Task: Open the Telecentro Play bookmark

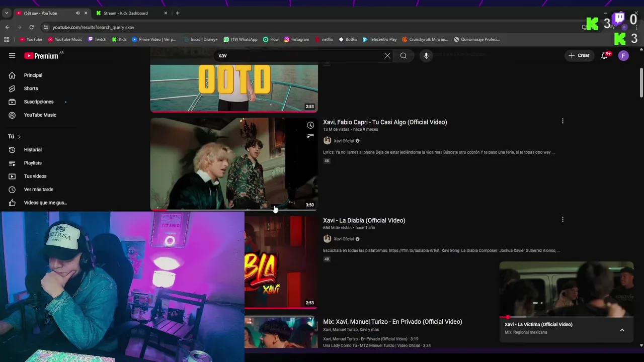Action: tap(380, 39)
